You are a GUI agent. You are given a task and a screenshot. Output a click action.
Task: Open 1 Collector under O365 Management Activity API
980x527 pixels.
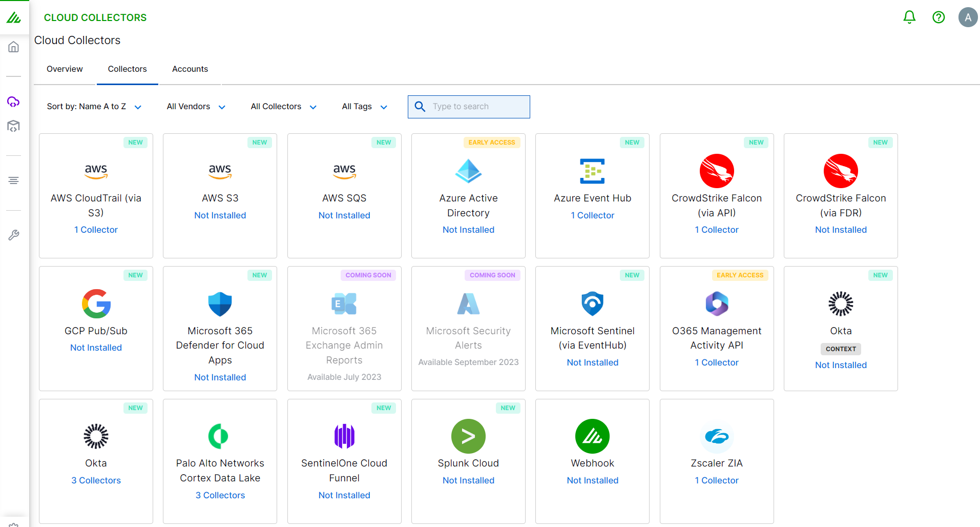(x=717, y=362)
